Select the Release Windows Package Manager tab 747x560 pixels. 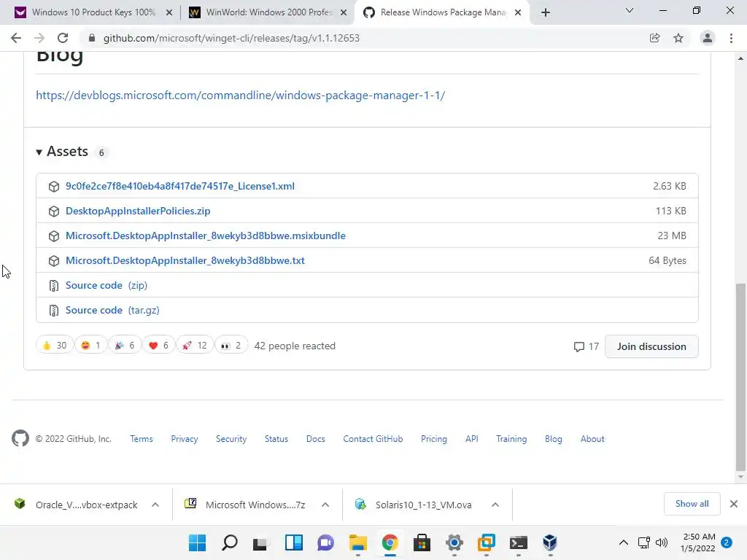tap(443, 12)
